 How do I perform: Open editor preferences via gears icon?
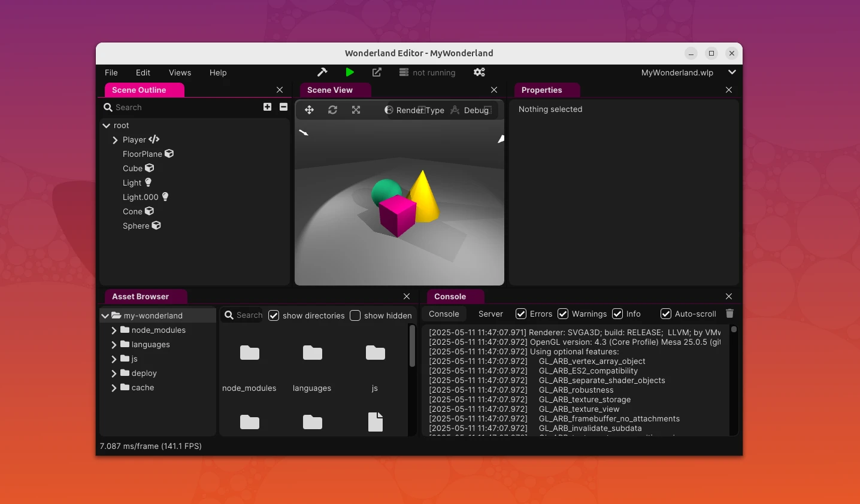tap(479, 72)
